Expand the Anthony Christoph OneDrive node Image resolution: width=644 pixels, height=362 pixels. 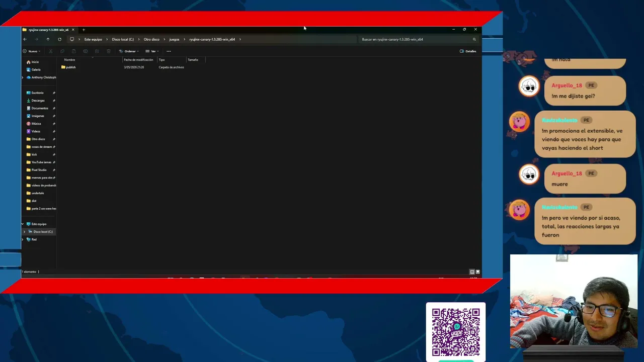pyautogui.click(x=23, y=77)
